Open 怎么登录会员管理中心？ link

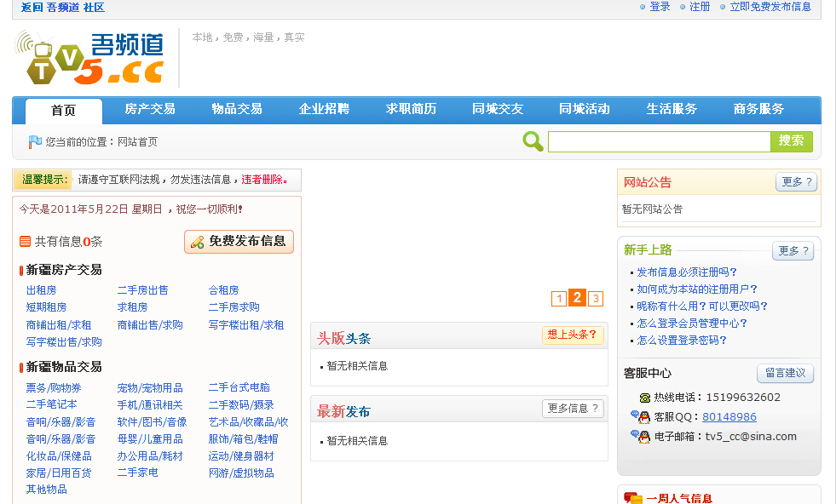click(692, 324)
